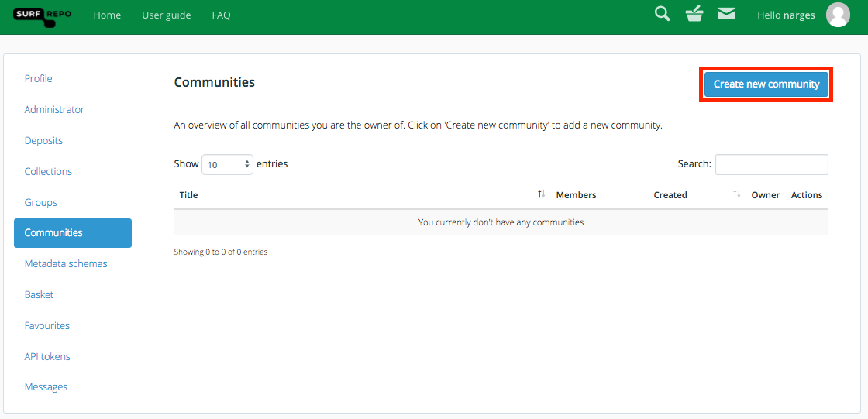This screenshot has height=419, width=868.
Task: Open the search magnifier icon
Action: 662,14
